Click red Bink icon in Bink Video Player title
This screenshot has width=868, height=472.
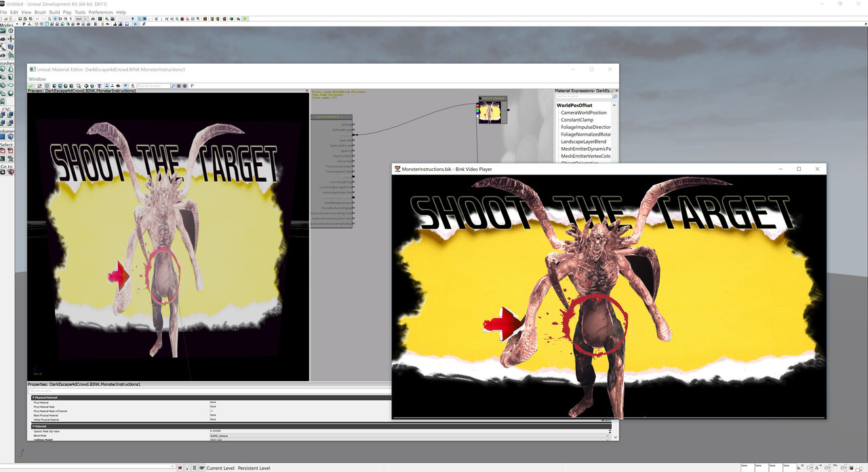(x=398, y=169)
